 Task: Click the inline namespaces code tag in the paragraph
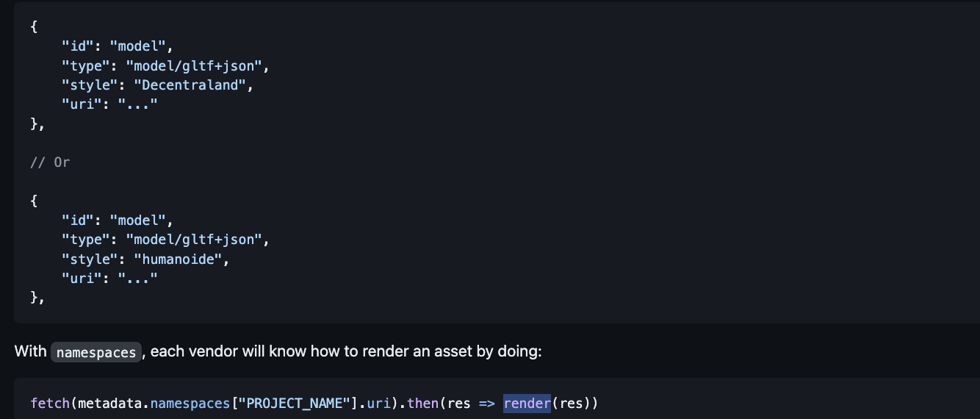point(96,352)
